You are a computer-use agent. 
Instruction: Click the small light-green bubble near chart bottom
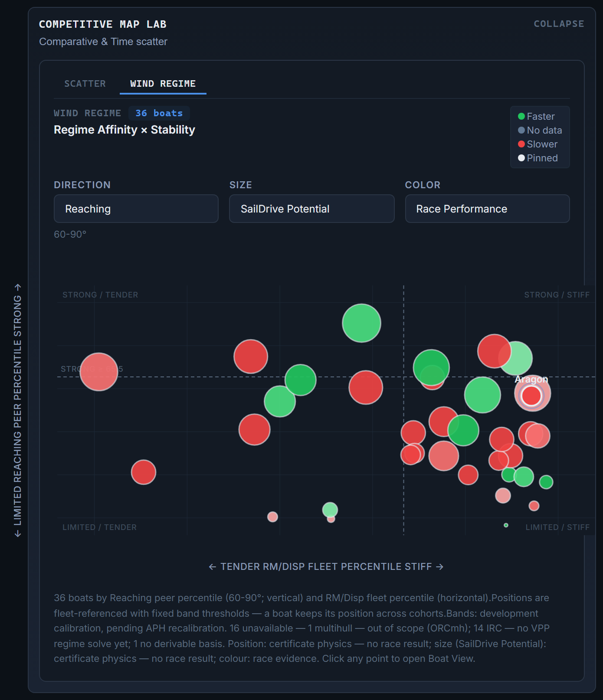330,510
